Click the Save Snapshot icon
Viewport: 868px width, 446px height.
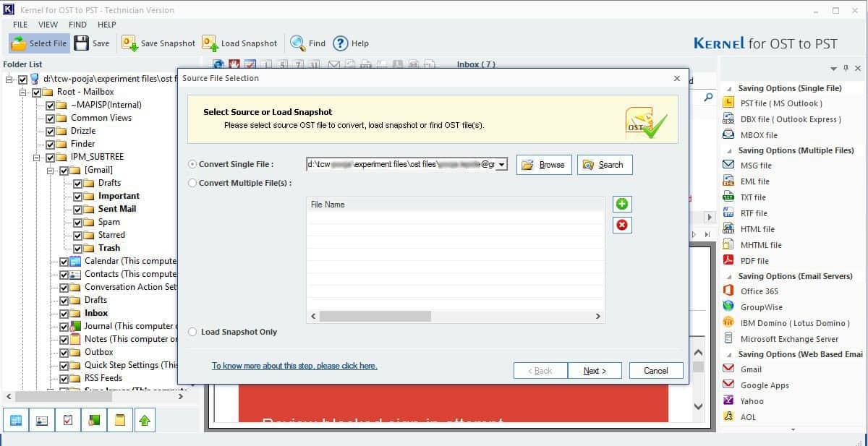click(158, 43)
